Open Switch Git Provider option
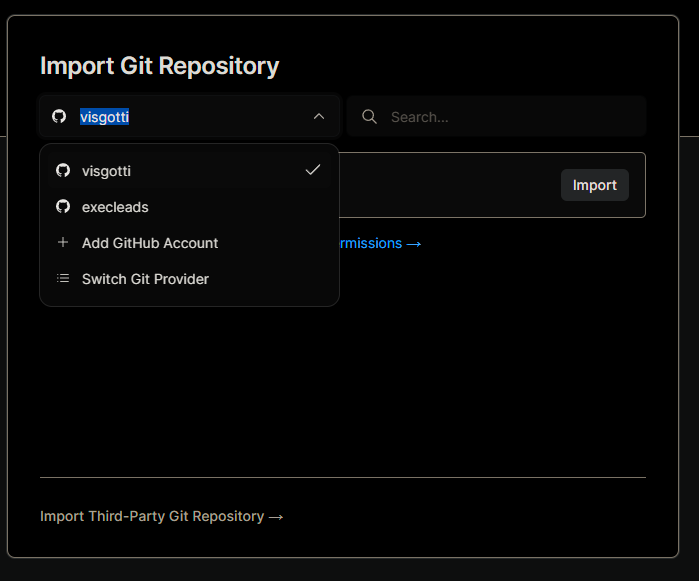 (189, 279)
